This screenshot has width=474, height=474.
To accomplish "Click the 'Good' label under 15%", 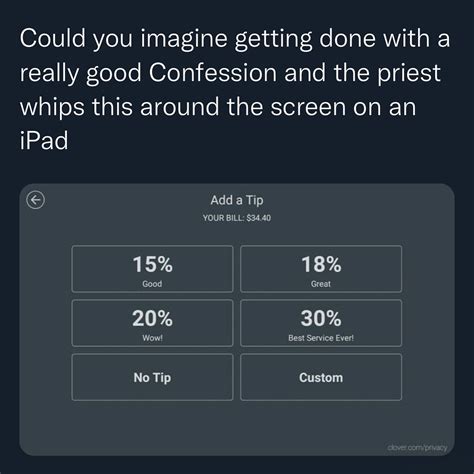I will [x=152, y=284].
